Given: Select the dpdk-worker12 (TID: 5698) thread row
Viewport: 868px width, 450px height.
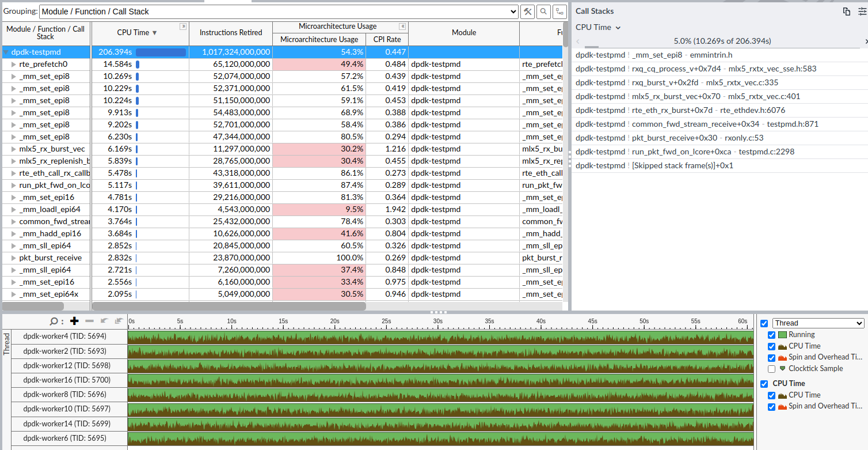Looking at the screenshot, I should point(64,365).
